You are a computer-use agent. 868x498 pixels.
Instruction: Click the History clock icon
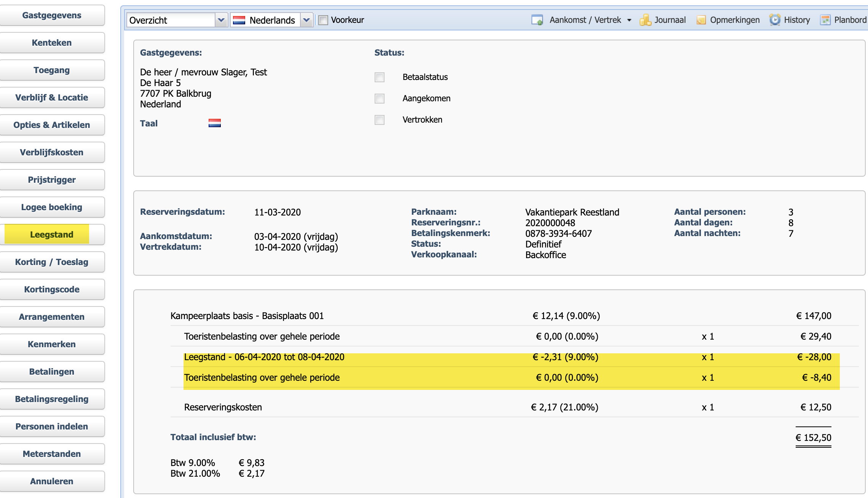pyautogui.click(x=775, y=20)
